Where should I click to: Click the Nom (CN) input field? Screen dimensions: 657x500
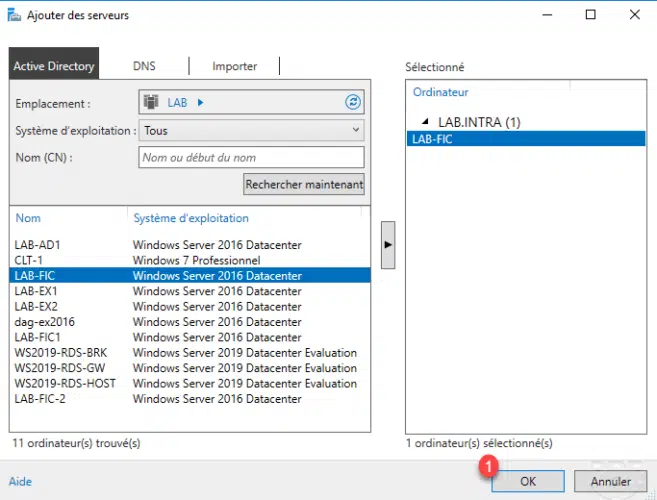tap(251, 157)
